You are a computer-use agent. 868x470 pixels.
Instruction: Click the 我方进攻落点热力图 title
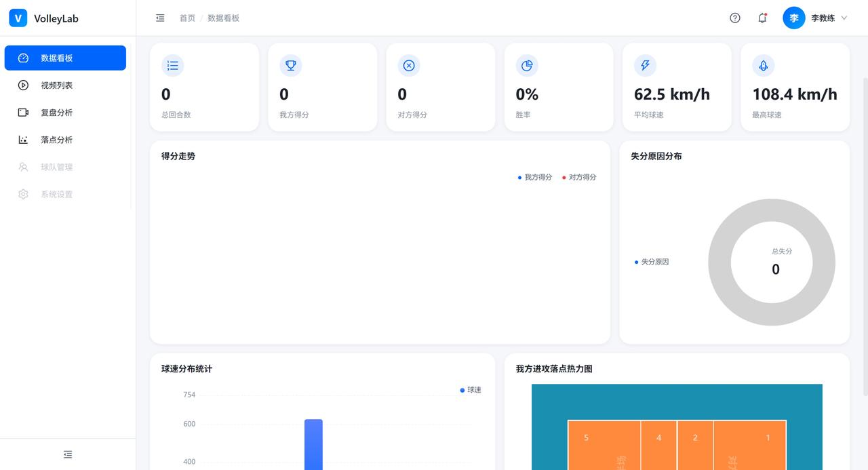(x=554, y=369)
